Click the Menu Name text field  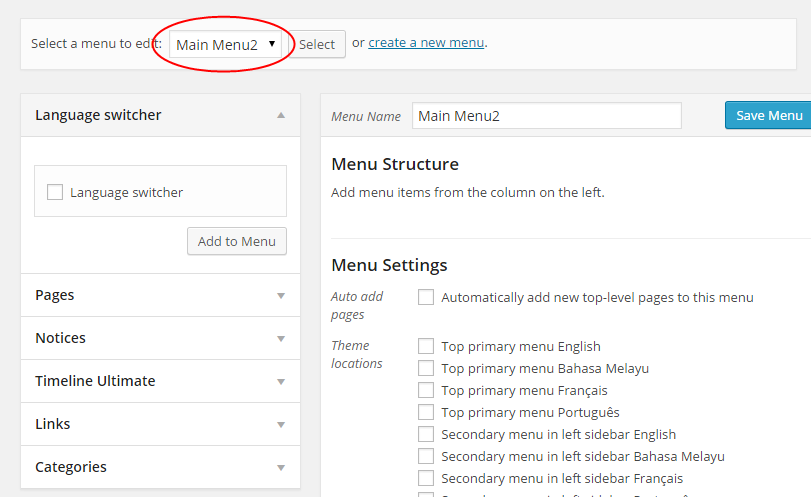pos(546,116)
